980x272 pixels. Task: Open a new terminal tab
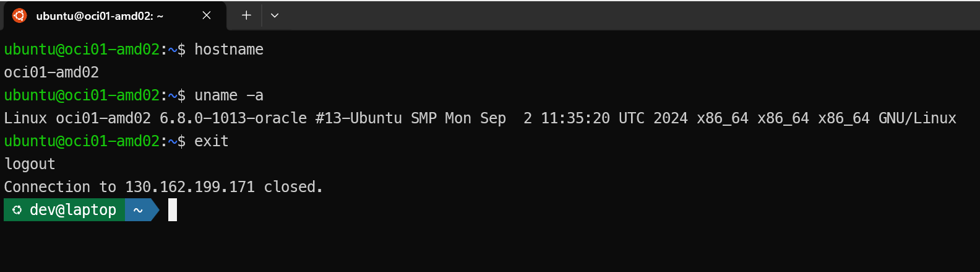coord(246,15)
